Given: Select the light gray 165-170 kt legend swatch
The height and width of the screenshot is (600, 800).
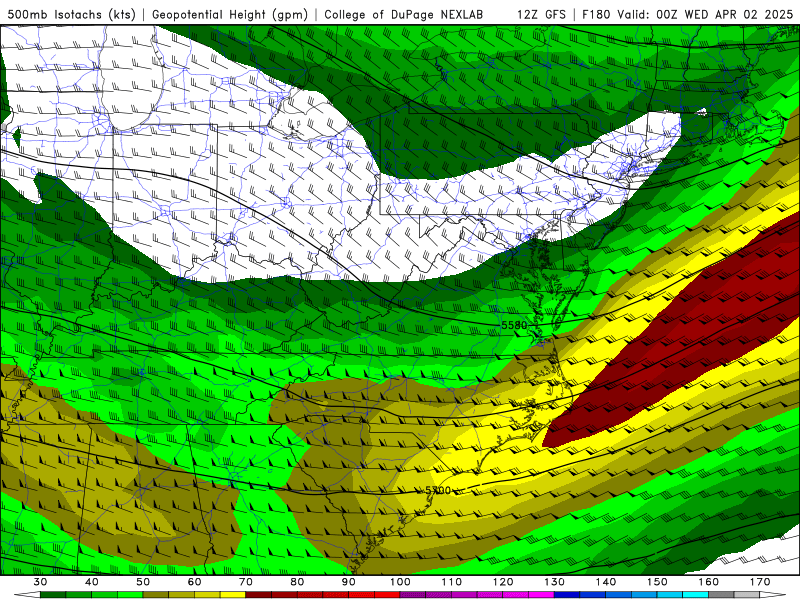Looking at the screenshot, I should point(747,595).
